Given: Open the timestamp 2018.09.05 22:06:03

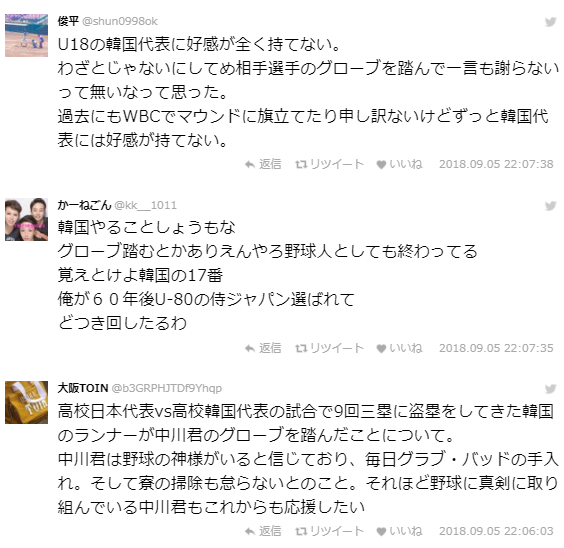Looking at the screenshot, I should pyautogui.click(x=496, y=531).
